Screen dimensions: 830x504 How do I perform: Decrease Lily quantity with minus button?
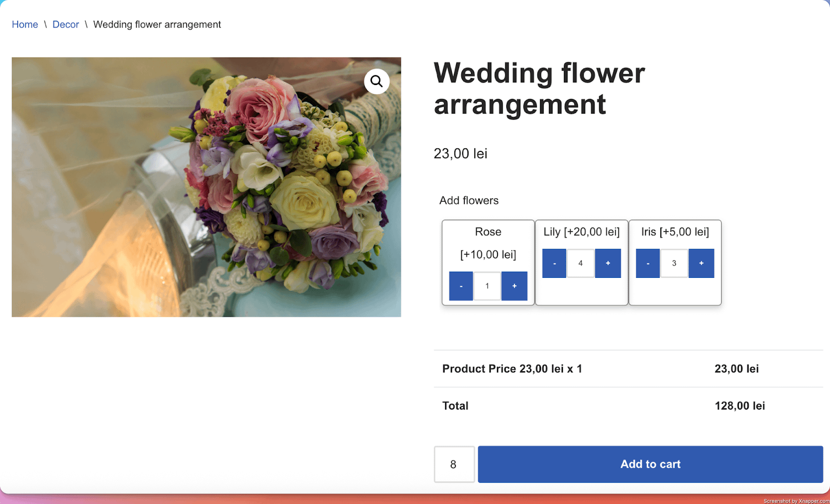click(554, 263)
